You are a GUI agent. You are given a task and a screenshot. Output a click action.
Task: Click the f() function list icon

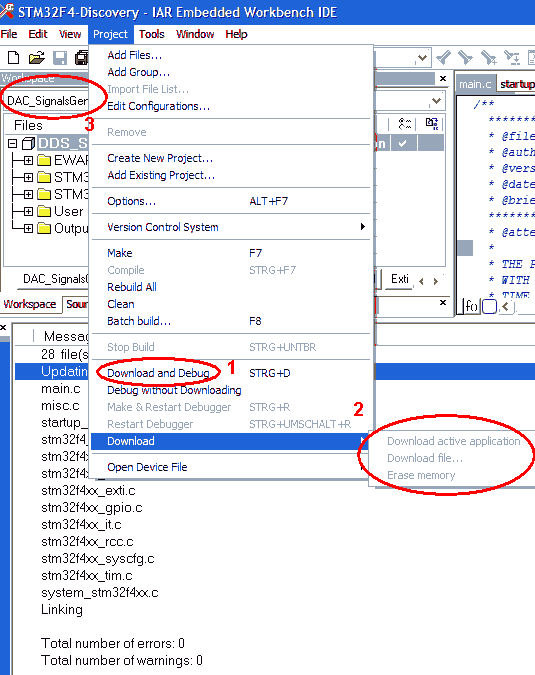(471, 307)
